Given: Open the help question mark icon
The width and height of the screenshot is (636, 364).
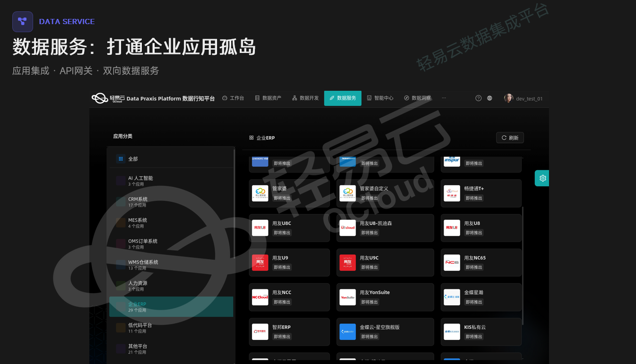Looking at the screenshot, I should 478,98.
